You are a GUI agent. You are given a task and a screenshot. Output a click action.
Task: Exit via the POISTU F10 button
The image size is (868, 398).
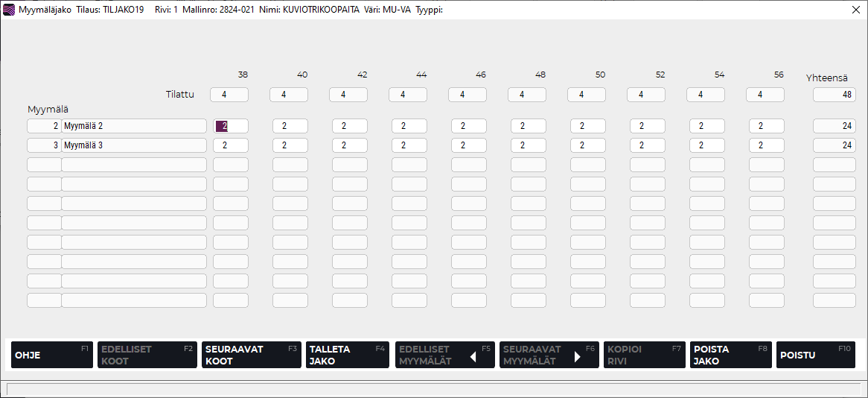[815, 355]
